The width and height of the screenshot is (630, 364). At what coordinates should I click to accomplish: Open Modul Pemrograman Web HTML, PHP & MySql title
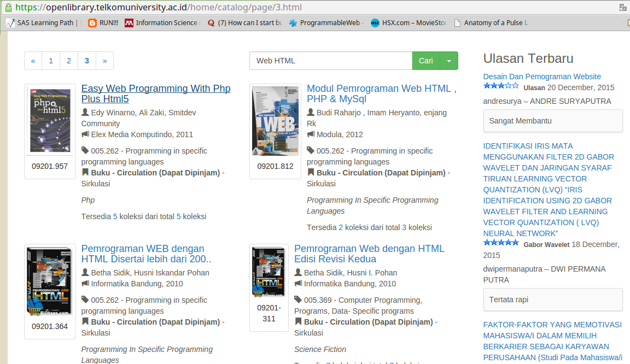coord(381,93)
